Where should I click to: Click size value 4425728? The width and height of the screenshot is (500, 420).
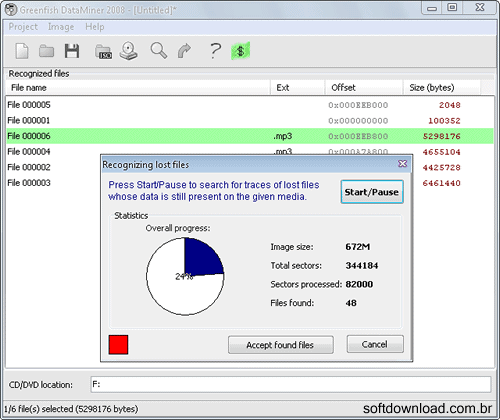(x=442, y=167)
